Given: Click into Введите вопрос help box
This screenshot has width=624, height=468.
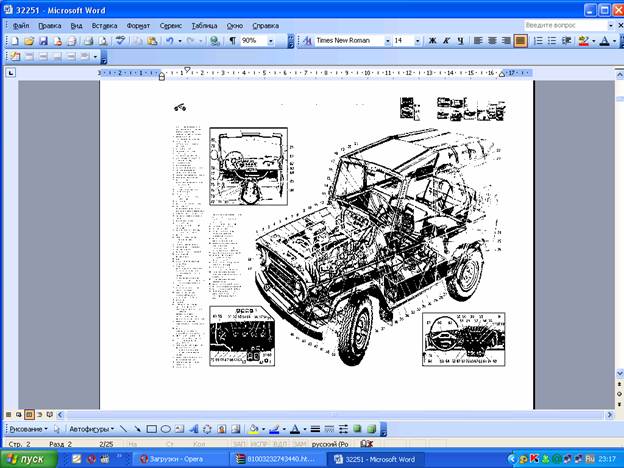Looking at the screenshot, I should point(565,25).
